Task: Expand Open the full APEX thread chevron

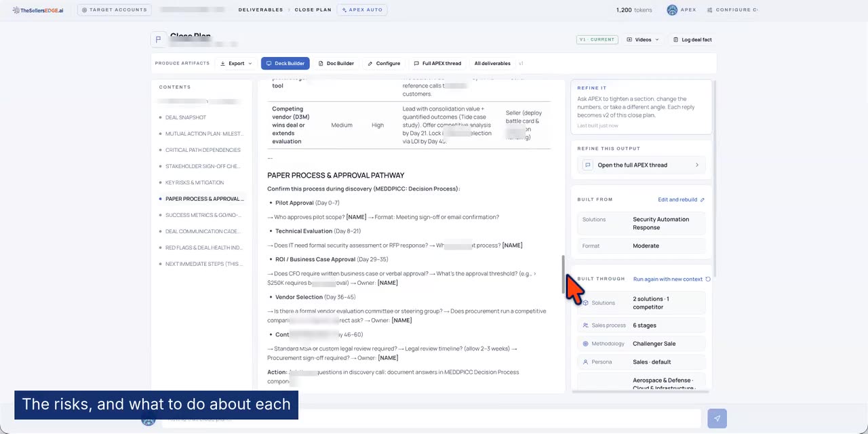Action: (x=696, y=165)
